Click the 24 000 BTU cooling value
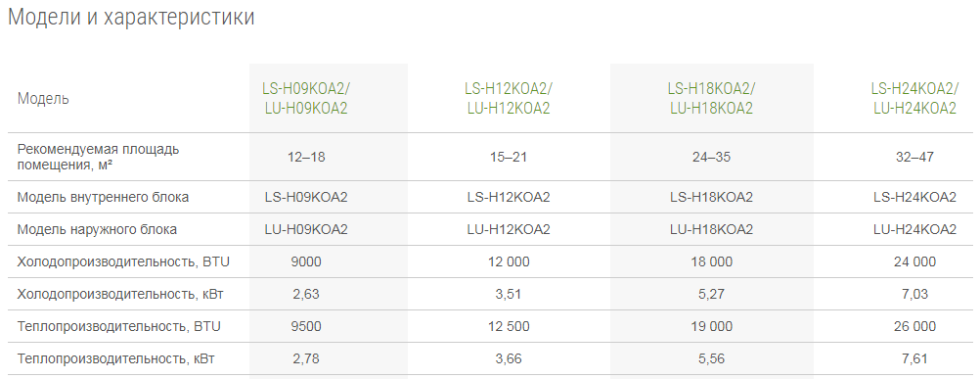Viewport: 980px width, 379px height. (915, 262)
